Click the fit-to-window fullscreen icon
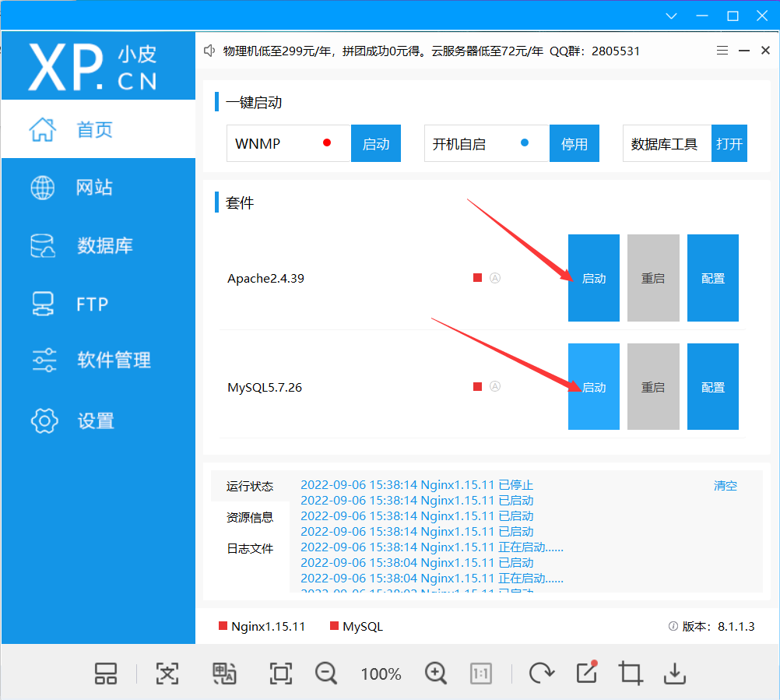The height and width of the screenshot is (700, 780). (281, 674)
